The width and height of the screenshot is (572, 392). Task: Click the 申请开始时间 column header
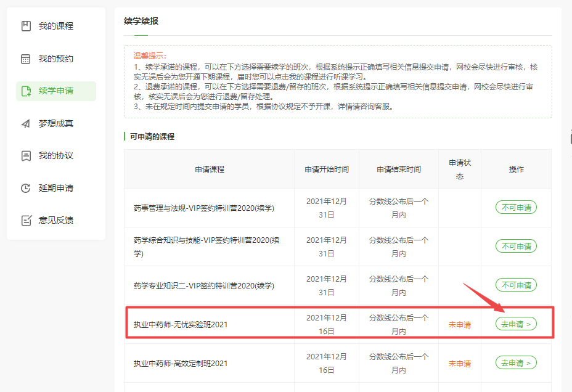pos(327,169)
